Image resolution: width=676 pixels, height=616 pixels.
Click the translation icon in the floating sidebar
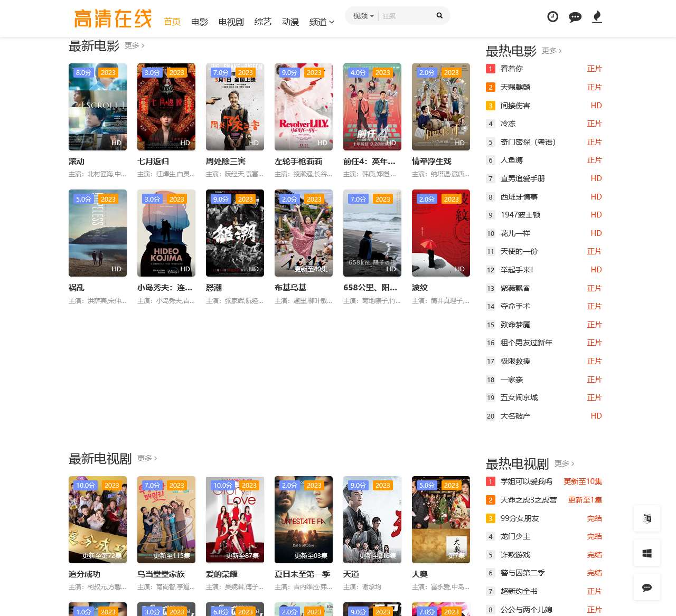[646, 518]
